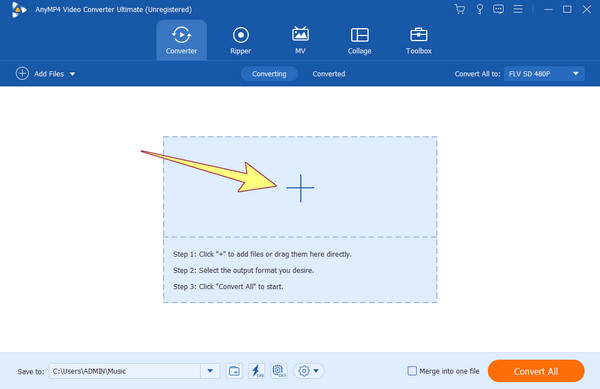Open the feedback chat icon

pos(498,9)
